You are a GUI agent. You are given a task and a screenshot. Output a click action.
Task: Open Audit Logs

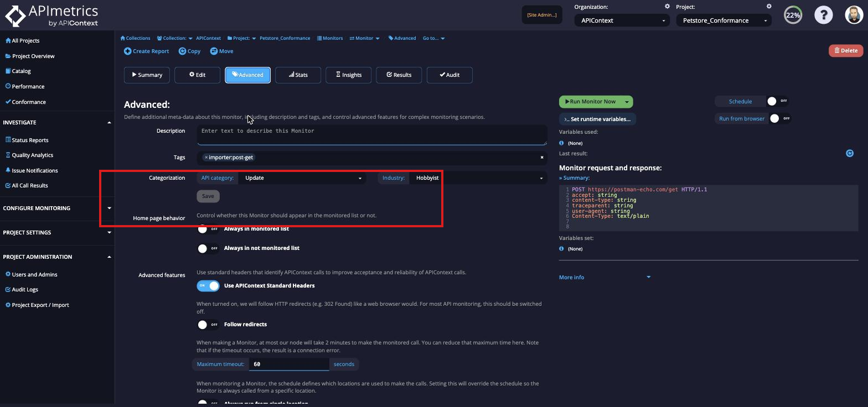click(22, 289)
